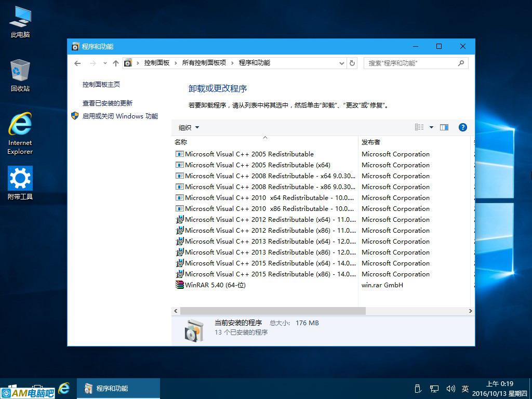Select the Internet Explorer desktop icon
The height and width of the screenshot is (399, 532).
[x=20, y=134]
